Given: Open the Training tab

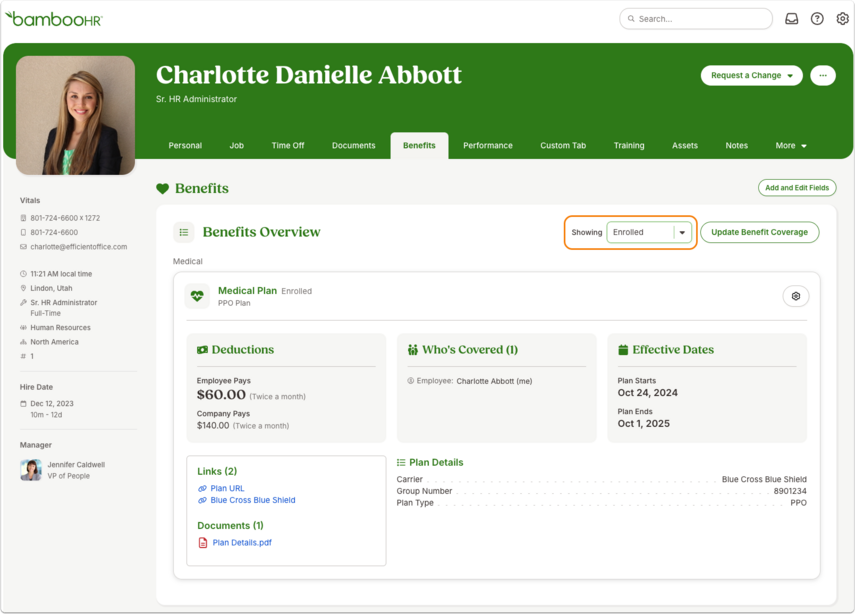Looking at the screenshot, I should [x=629, y=146].
